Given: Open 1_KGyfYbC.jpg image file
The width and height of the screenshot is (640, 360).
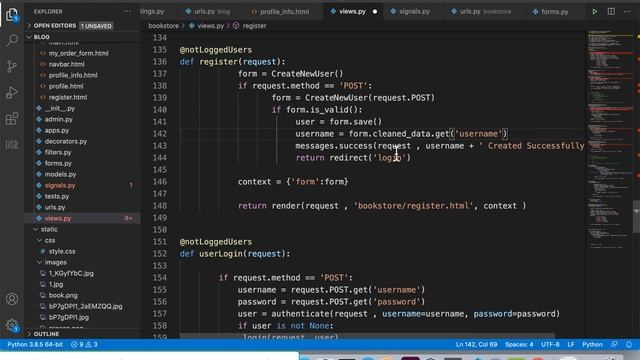Looking at the screenshot, I should click(x=71, y=273).
